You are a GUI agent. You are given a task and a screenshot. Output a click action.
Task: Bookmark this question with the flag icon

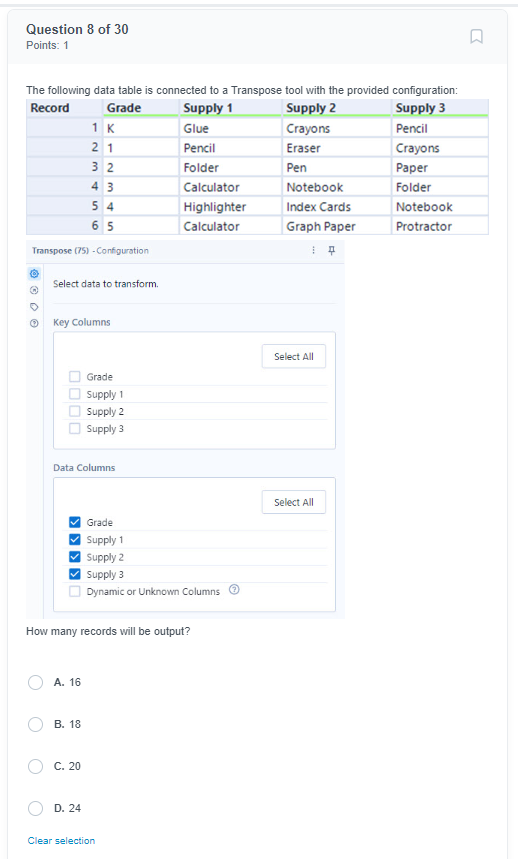pos(476,37)
